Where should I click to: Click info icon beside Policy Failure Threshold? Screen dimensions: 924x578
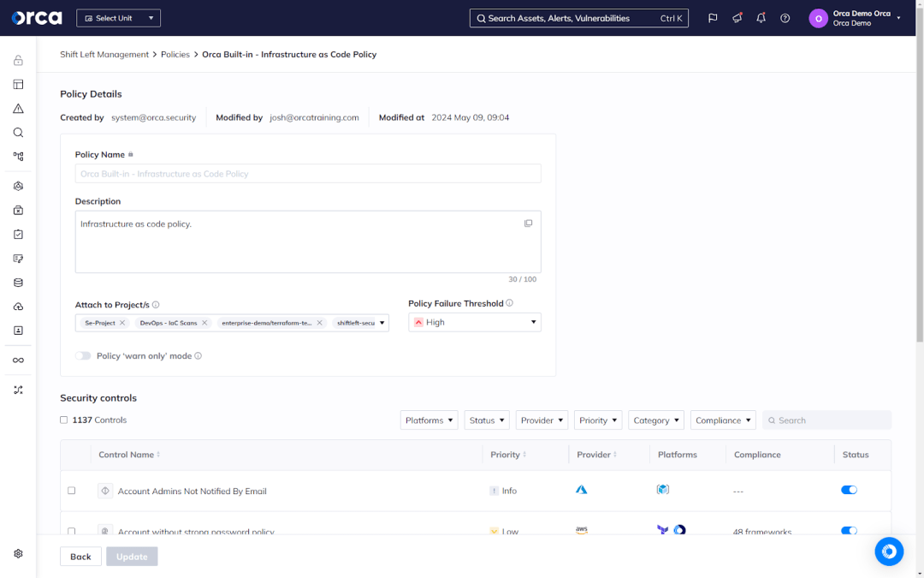(x=509, y=303)
